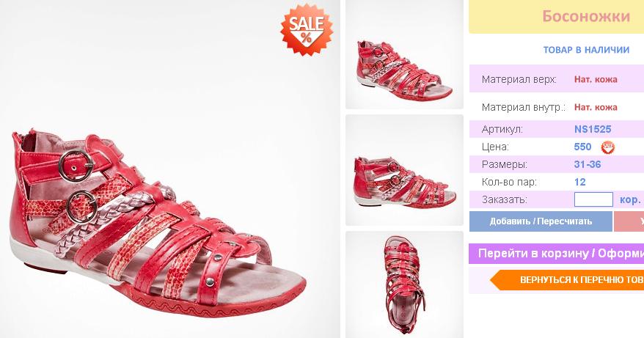The width and height of the screenshot is (644, 338).
Task: Click the sizes value 31-36
Action: [x=588, y=165]
